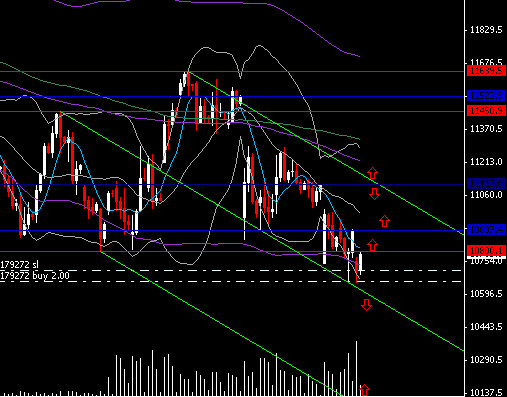Screen dimensions: 507x397
Task: Select the 10596.5 price axis value
Action: coord(486,294)
